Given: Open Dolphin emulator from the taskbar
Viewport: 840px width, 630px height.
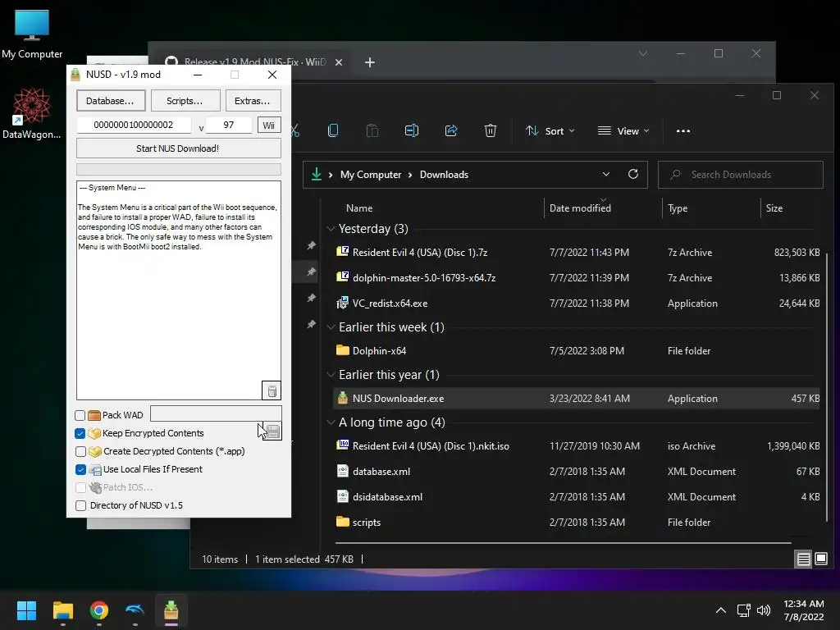Looking at the screenshot, I should click(135, 610).
